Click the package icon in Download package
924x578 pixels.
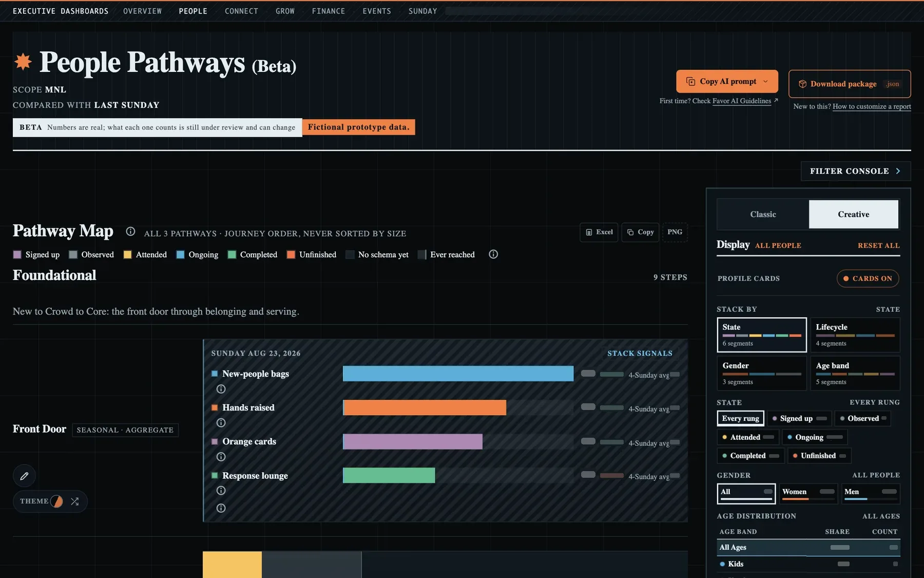point(802,84)
